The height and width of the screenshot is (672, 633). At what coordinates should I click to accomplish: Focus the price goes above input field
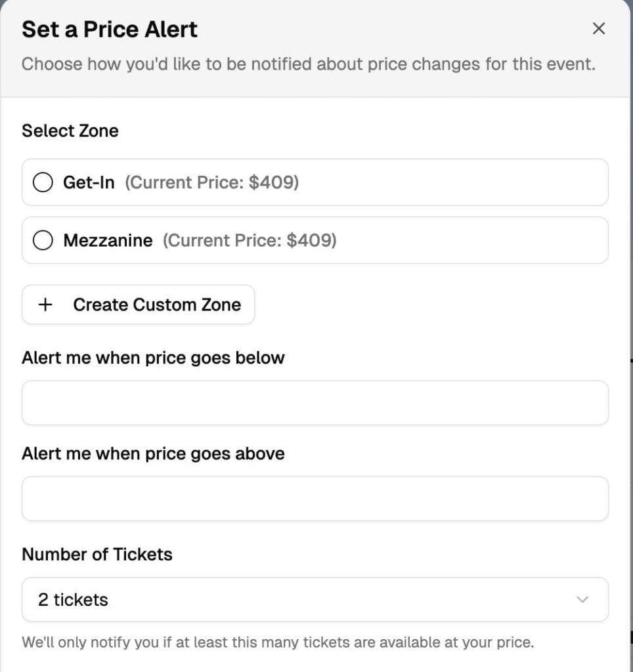(315, 499)
